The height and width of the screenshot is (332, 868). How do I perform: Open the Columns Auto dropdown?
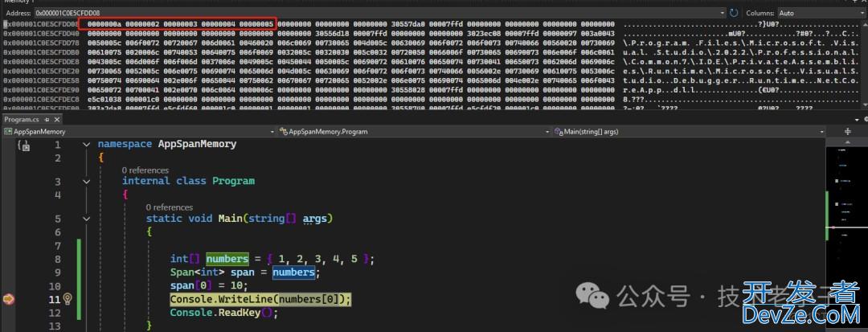816,14
